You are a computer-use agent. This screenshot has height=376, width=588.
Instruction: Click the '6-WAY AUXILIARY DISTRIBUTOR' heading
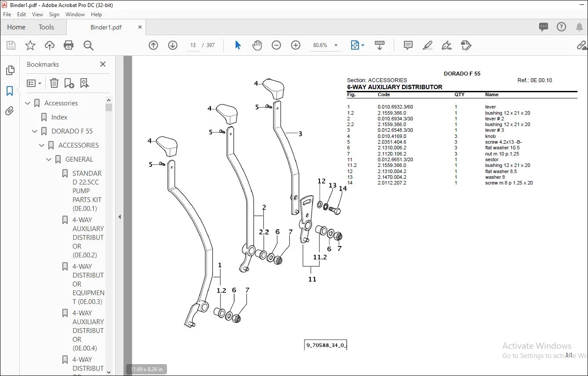coord(395,87)
